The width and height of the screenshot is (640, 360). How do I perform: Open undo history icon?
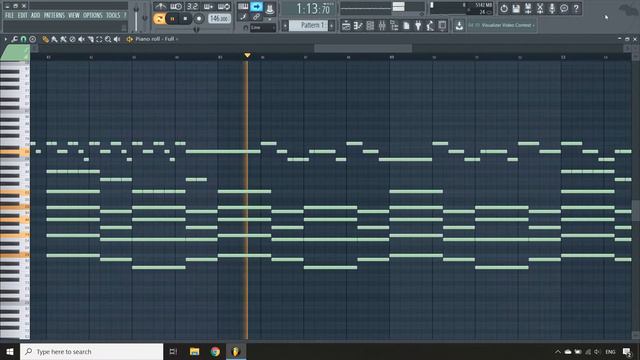tap(504, 8)
